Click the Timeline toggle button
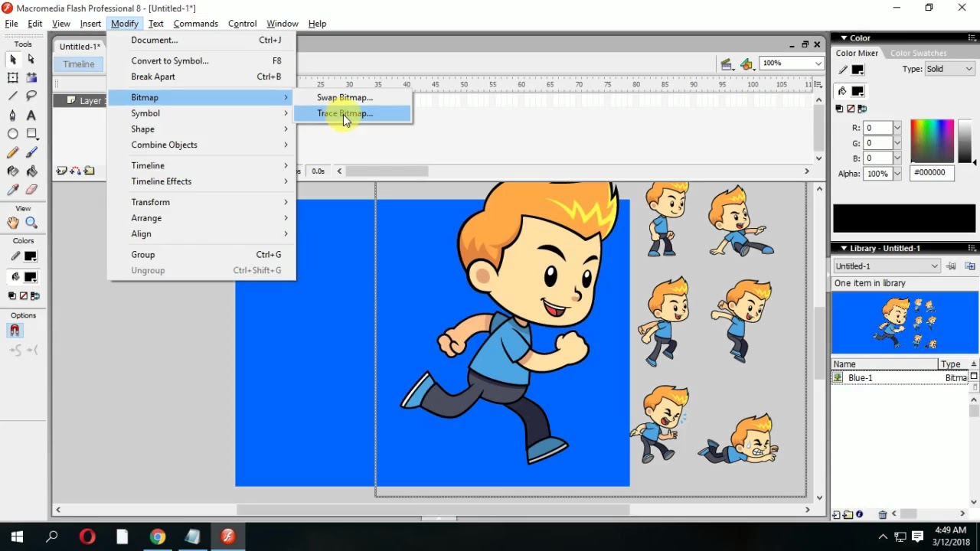Screen dimensions: 980x551 pos(79,64)
